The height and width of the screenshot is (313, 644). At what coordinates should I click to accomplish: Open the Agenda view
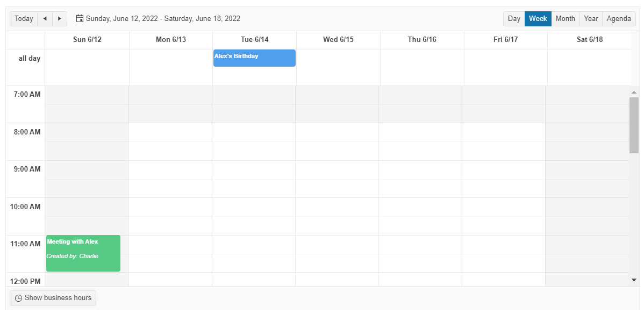click(x=618, y=18)
